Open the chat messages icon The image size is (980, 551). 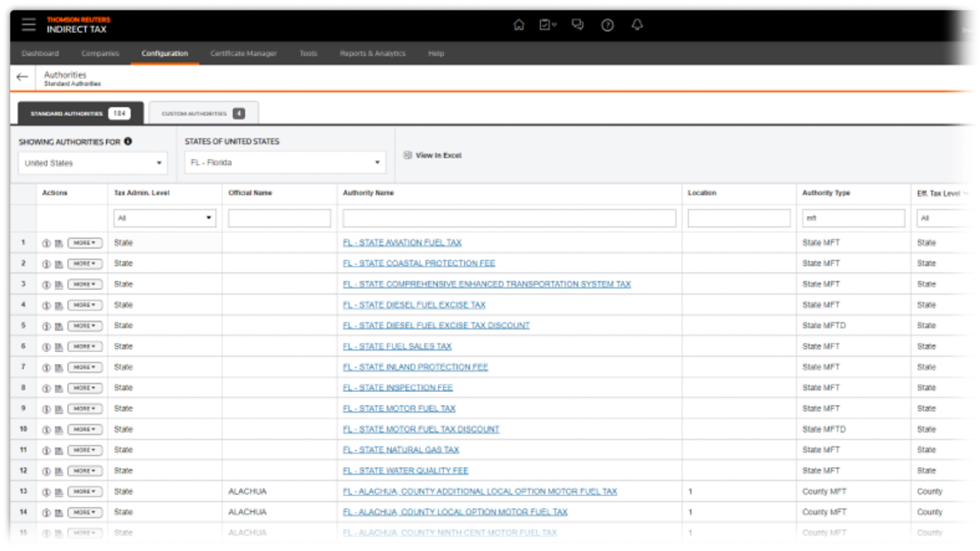[x=578, y=25]
